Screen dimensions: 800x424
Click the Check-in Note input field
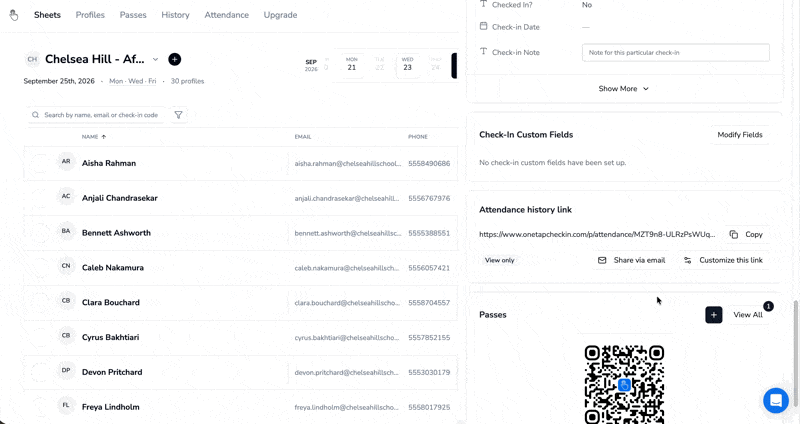(x=676, y=53)
